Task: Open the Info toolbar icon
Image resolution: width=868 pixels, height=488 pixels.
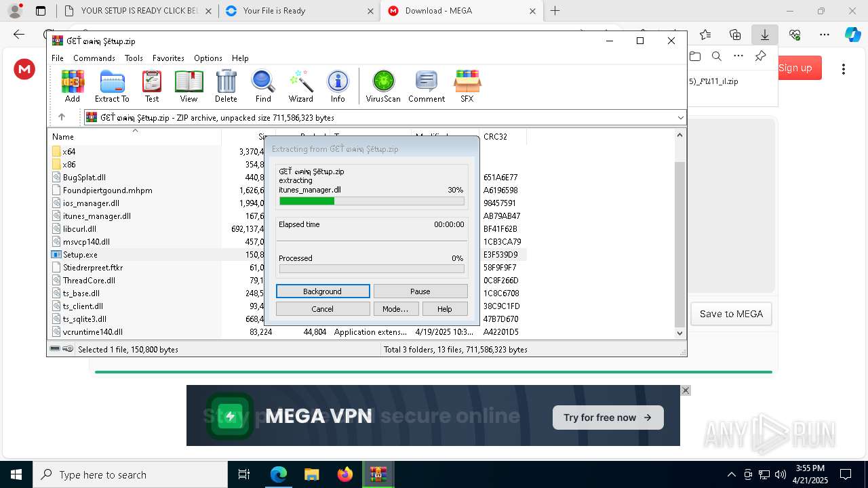Action: [338, 86]
